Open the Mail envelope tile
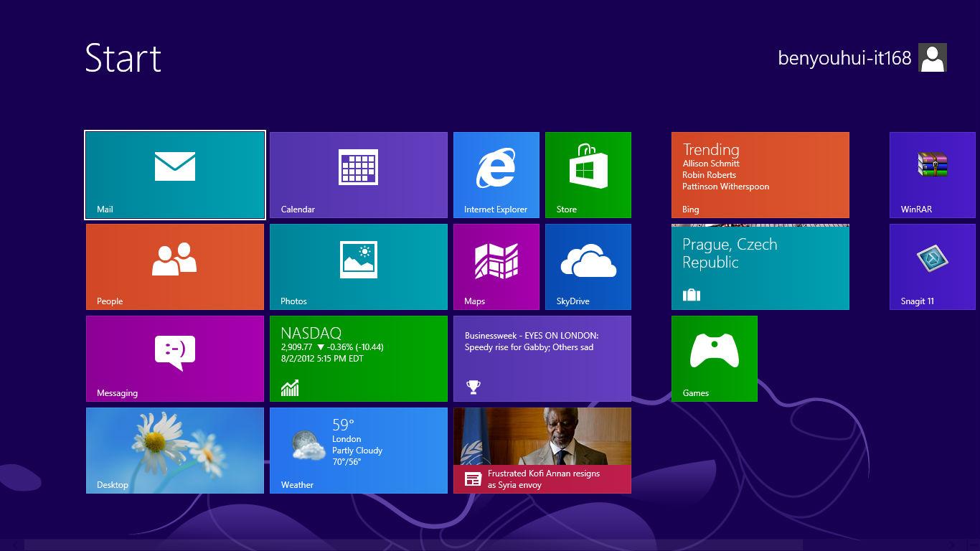This screenshot has height=551, width=980. click(175, 175)
